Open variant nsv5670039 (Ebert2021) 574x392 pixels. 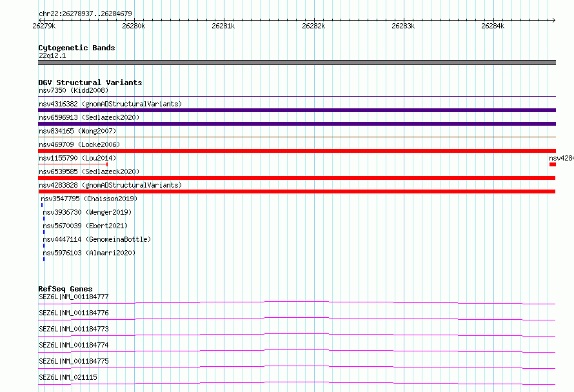pos(85,226)
